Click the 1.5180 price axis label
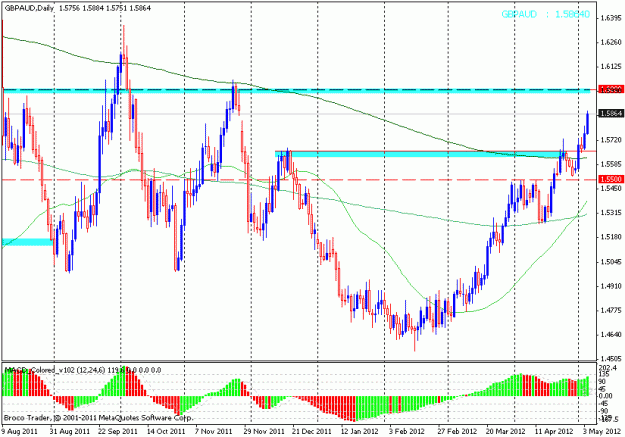Viewport: 625px width, 437px height. coord(611,237)
